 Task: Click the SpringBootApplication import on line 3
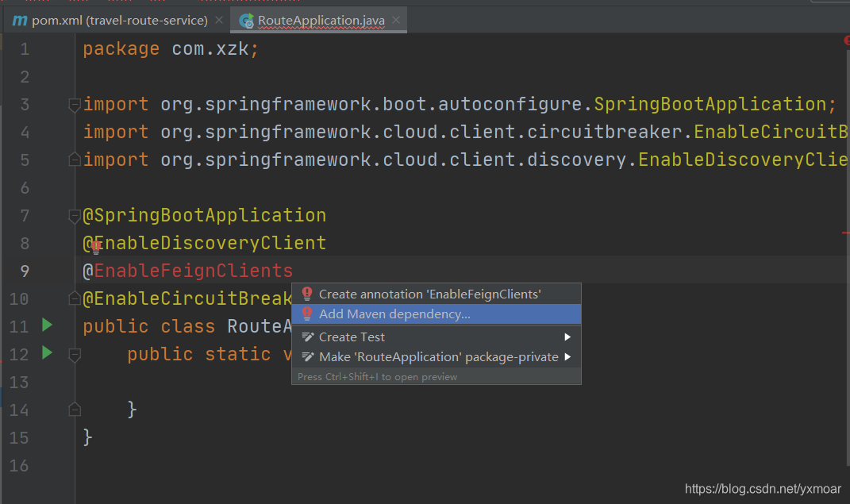pos(460,104)
